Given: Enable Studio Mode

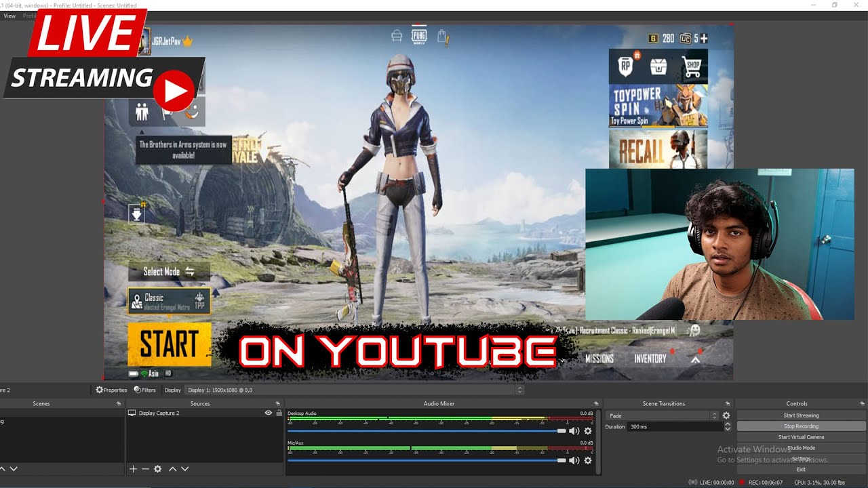Looking at the screenshot, I should (x=801, y=448).
